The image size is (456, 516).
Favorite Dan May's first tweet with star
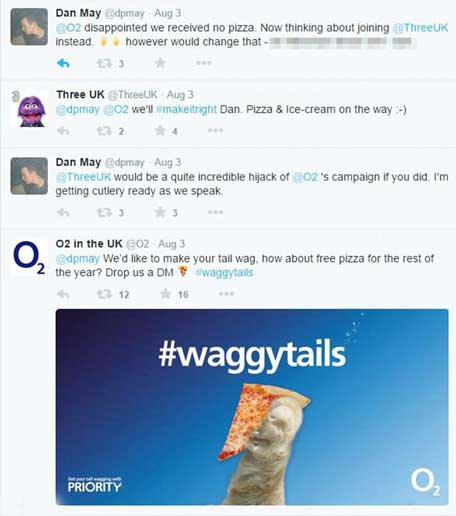tap(160, 63)
